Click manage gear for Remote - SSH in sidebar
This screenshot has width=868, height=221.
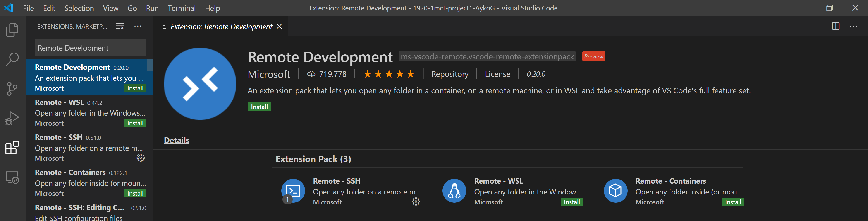pos(141,158)
